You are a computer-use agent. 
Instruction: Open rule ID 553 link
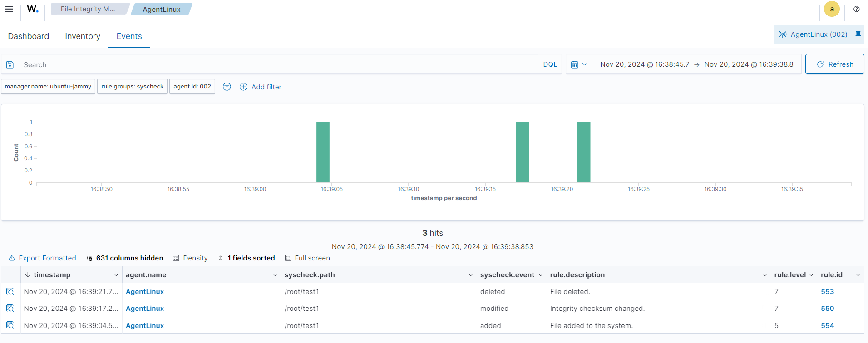point(827,292)
